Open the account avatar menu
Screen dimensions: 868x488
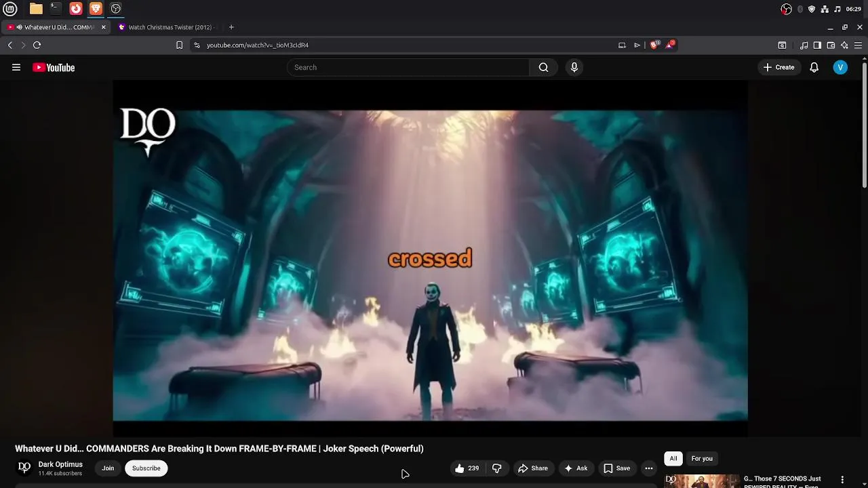pos(840,67)
